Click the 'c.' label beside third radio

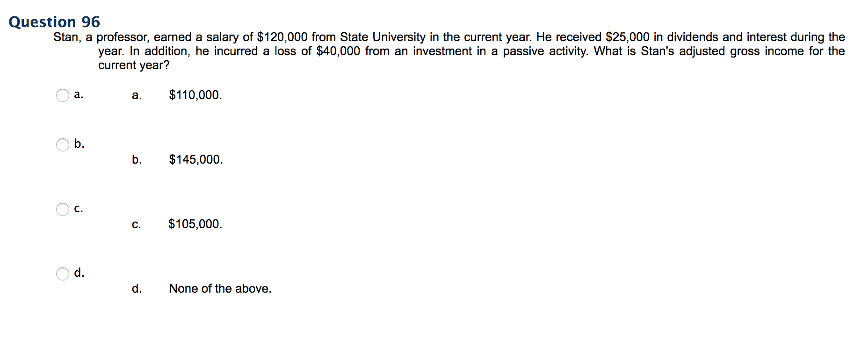[x=79, y=208]
